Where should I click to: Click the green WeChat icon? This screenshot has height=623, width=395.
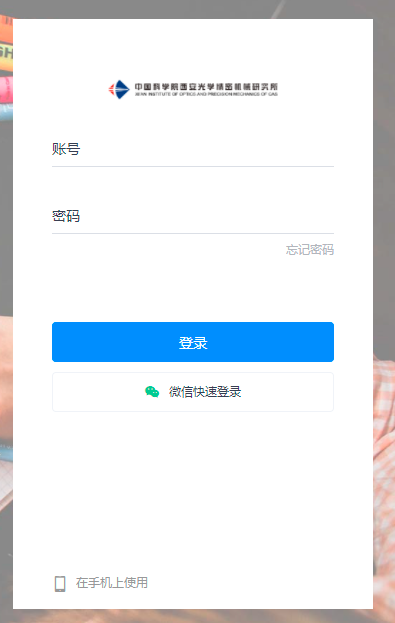coord(152,392)
